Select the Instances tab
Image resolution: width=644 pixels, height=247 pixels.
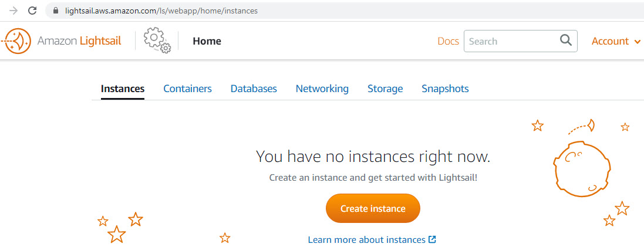pyautogui.click(x=122, y=89)
